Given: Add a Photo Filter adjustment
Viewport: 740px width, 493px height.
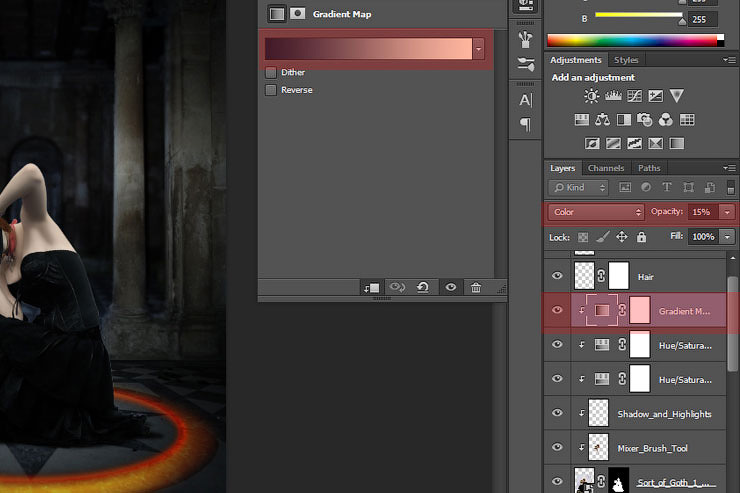Looking at the screenshot, I should click(645, 120).
